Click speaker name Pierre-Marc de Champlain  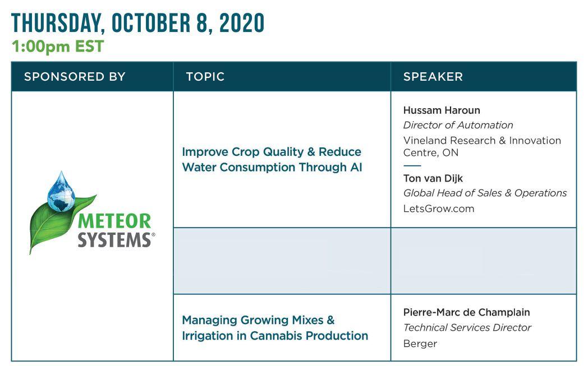click(466, 312)
